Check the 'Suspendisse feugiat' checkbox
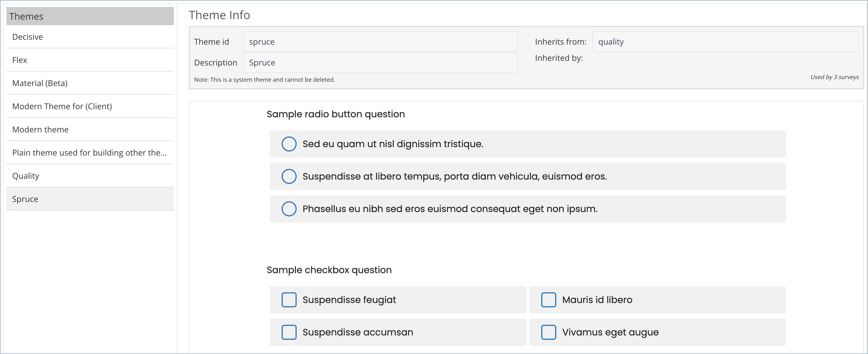 point(289,300)
